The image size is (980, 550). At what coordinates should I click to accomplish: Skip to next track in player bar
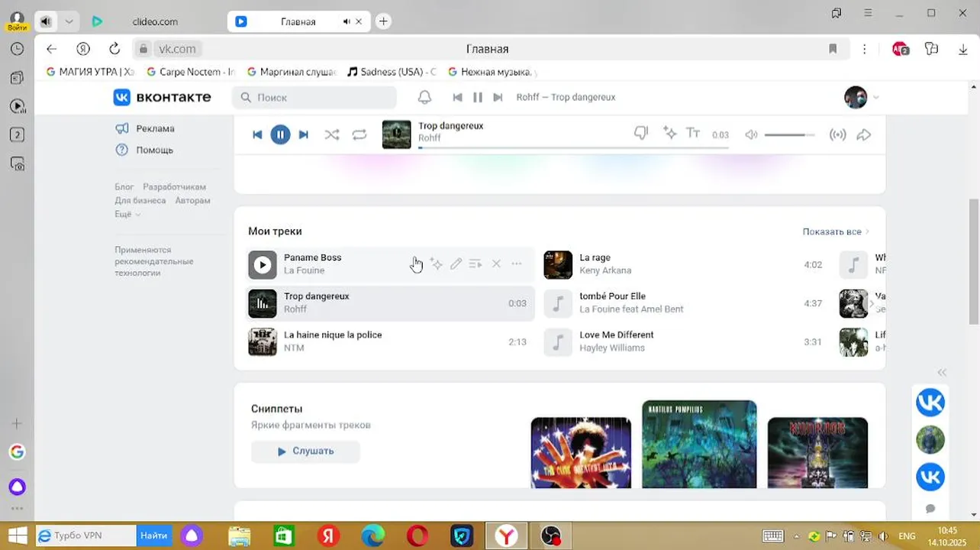pyautogui.click(x=303, y=135)
